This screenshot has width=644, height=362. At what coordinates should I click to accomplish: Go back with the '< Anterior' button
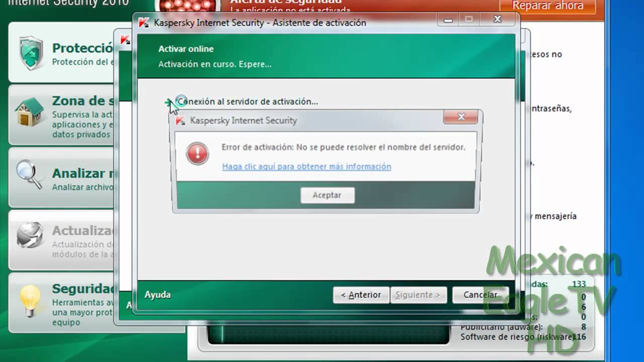(361, 295)
